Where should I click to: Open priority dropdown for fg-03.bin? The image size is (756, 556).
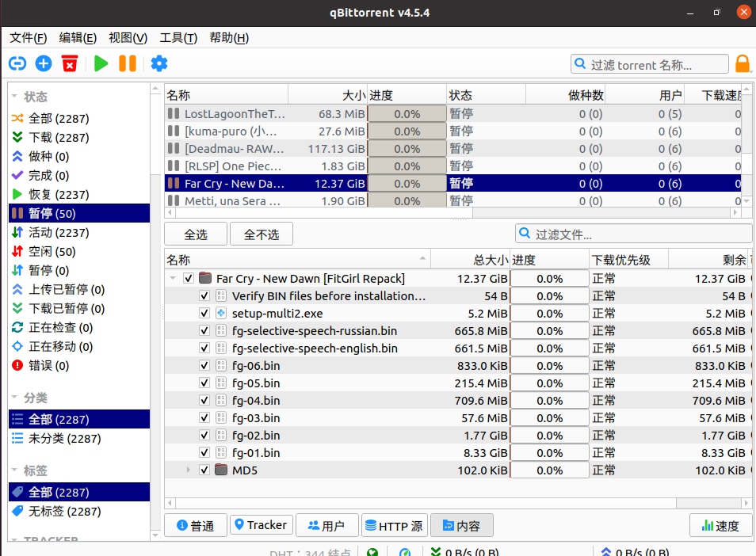pyautogui.click(x=628, y=417)
